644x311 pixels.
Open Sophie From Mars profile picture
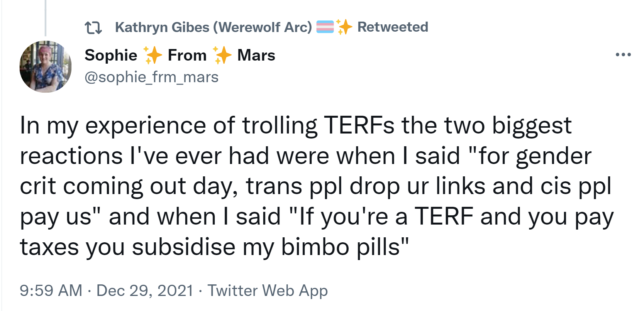[x=46, y=66]
